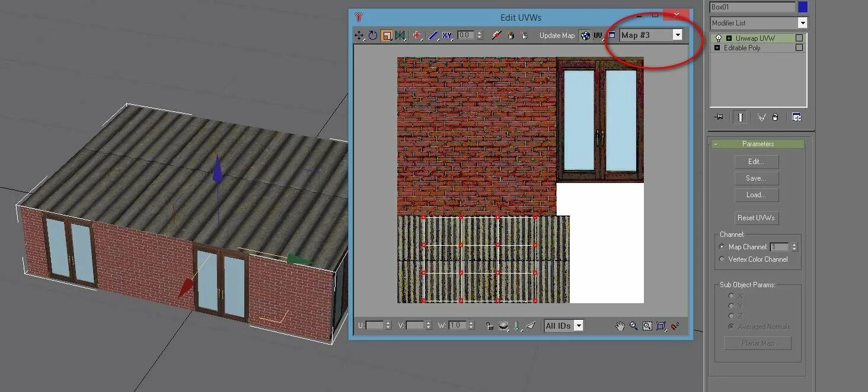Viewport: 868px width, 392px height.
Task: Select Unwrap UVW in modifier stack
Action: (x=755, y=38)
